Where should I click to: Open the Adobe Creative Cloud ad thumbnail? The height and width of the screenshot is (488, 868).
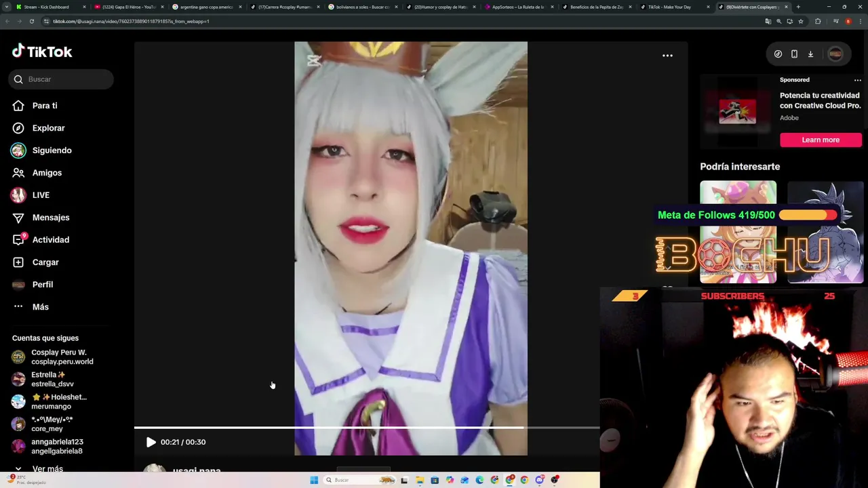pyautogui.click(x=737, y=111)
